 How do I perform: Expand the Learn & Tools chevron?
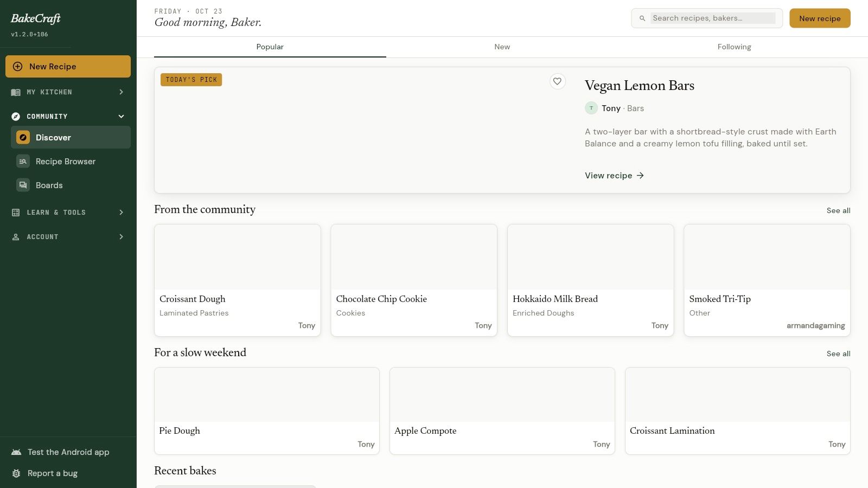[x=121, y=213]
